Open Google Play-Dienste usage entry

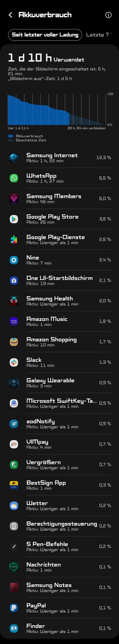click(x=59, y=239)
